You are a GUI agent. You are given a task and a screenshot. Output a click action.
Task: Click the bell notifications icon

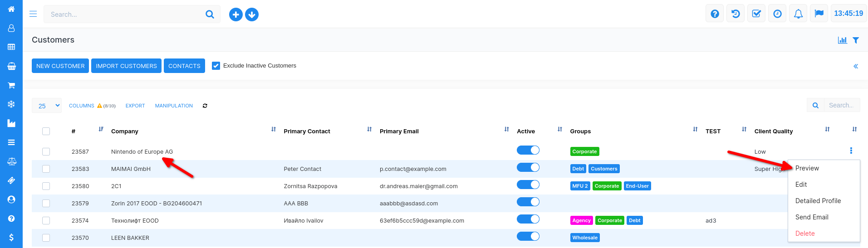click(x=798, y=14)
